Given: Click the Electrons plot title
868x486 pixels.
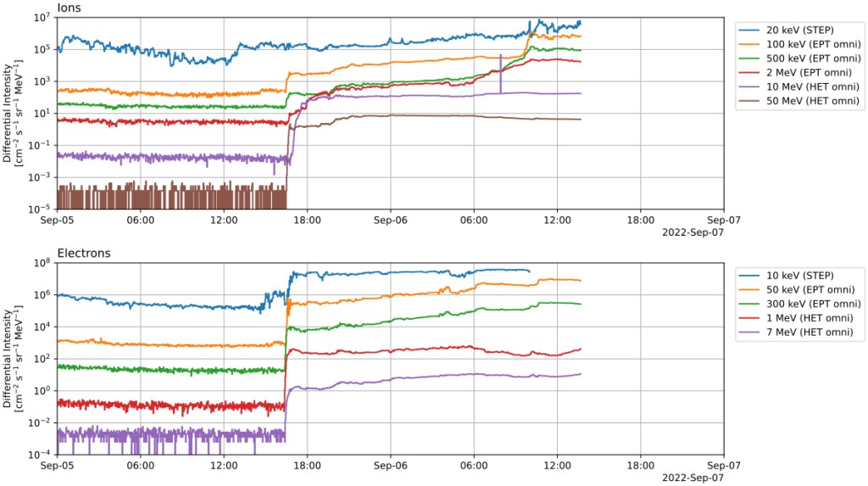Looking at the screenshot, I should coord(83,253).
